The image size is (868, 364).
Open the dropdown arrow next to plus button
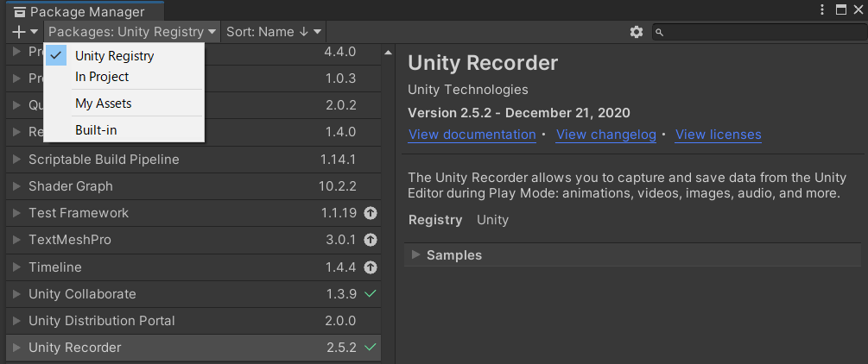click(35, 32)
